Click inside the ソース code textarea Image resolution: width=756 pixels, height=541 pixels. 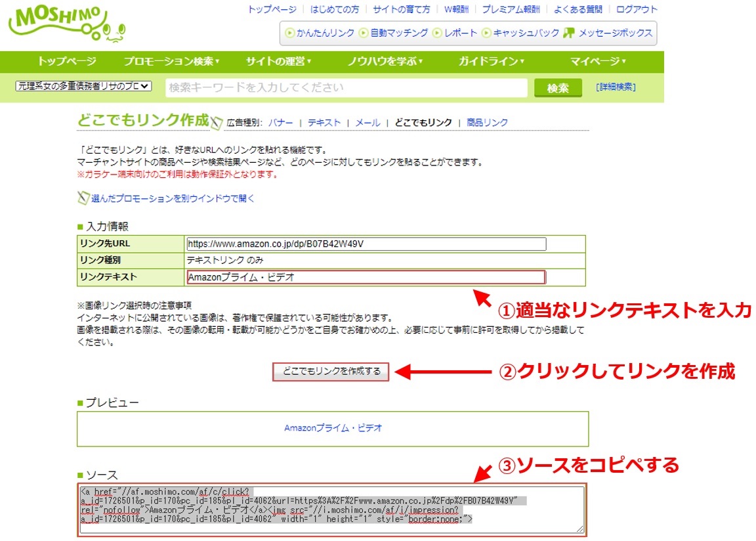(x=332, y=509)
